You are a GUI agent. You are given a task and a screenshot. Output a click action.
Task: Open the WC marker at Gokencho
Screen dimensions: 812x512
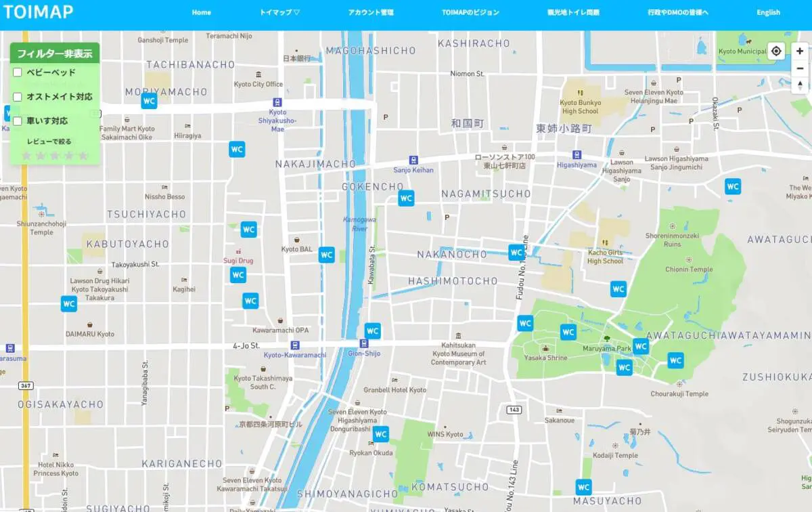coord(406,198)
